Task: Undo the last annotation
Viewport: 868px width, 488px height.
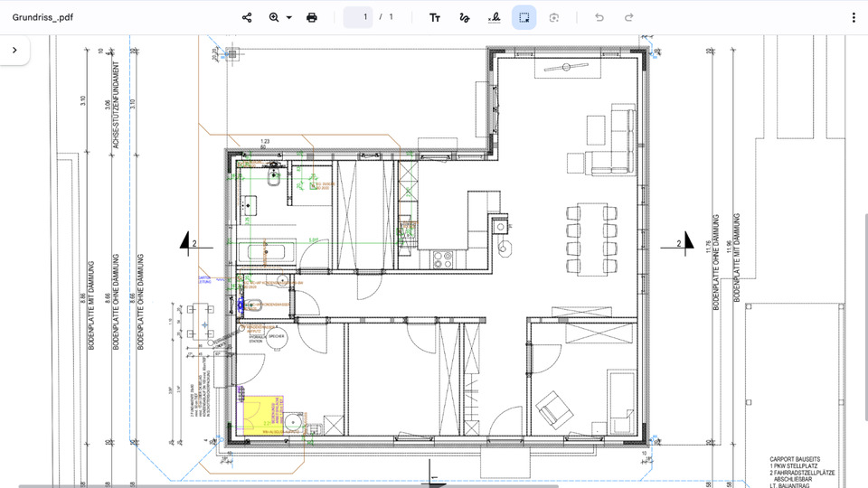Action: click(x=599, y=17)
